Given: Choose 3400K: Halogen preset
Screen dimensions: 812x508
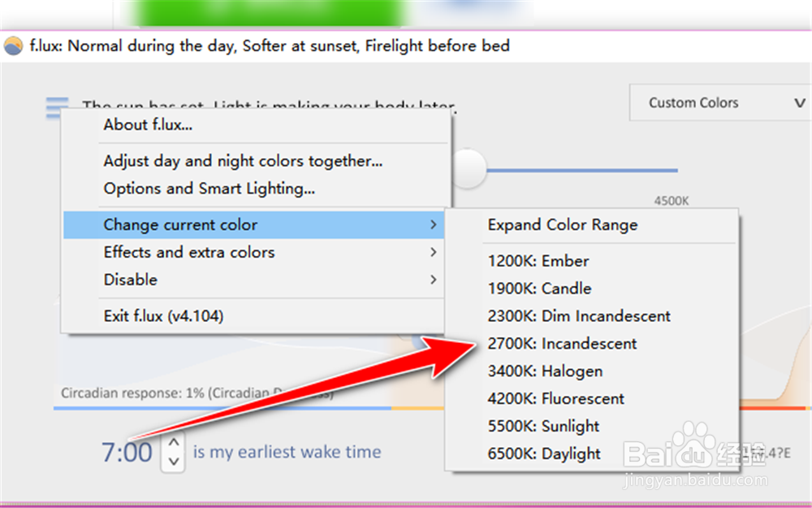Looking at the screenshot, I should point(545,371).
